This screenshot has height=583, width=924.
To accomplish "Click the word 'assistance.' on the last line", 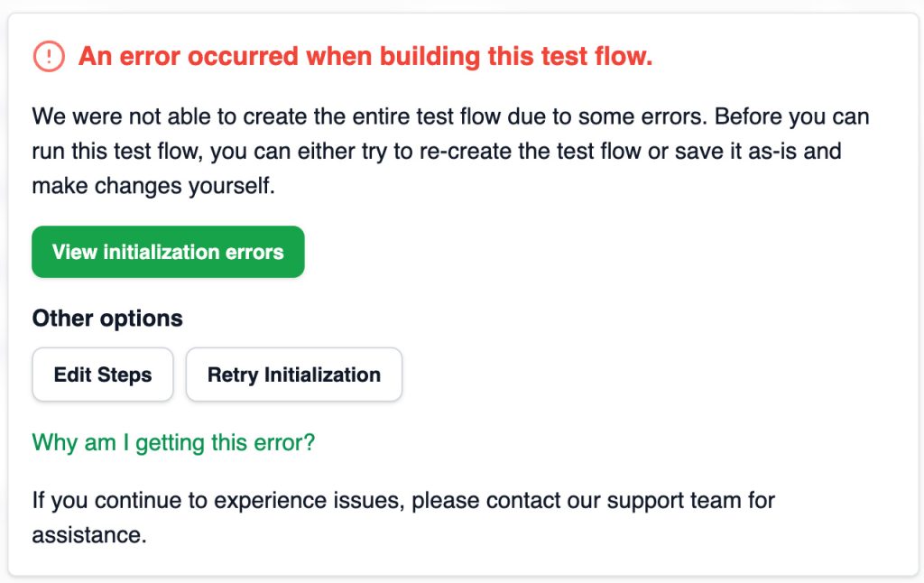I will click(x=89, y=535).
